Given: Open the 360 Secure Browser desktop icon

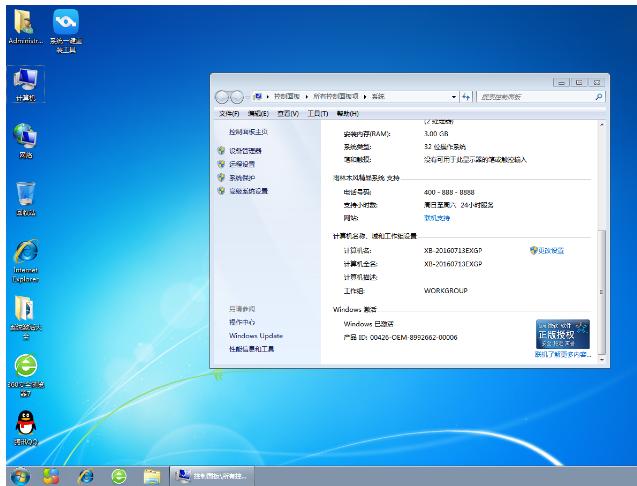Looking at the screenshot, I should pyautogui.click(x=25, y=372).
